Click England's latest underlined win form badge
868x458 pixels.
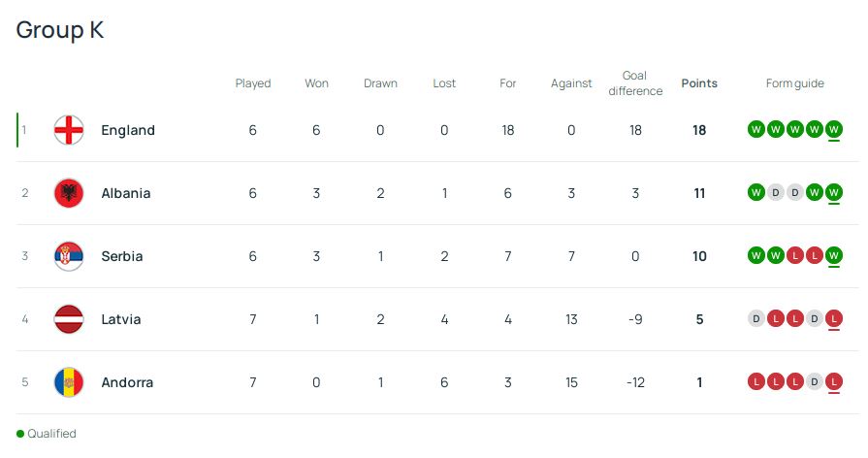[x=834, y=129]
